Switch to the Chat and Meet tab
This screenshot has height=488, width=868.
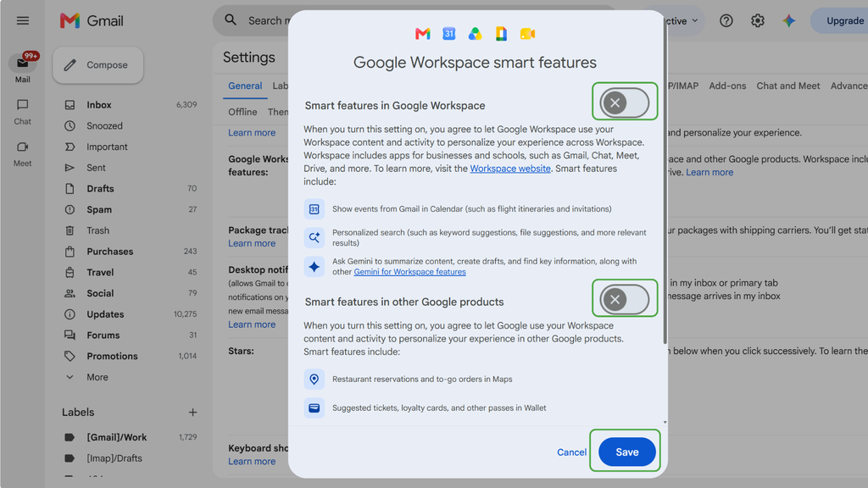788,86
